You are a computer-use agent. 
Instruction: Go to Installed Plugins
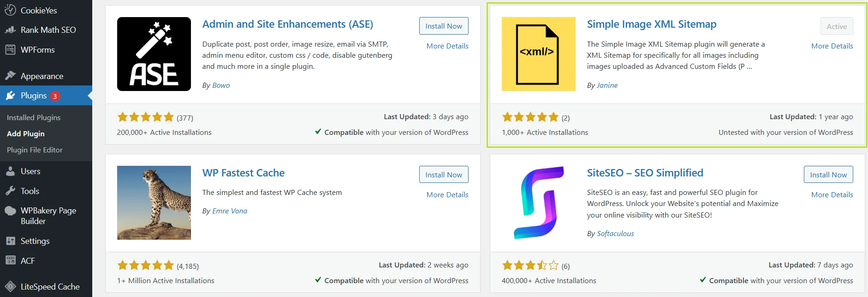[x=34, y=117]
